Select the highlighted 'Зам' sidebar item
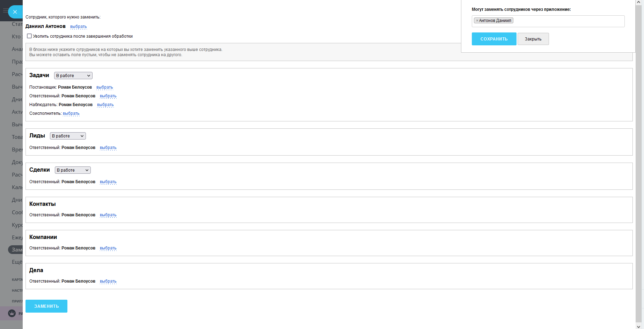Screen dimensions: 644x329 (x=16, y=250)
